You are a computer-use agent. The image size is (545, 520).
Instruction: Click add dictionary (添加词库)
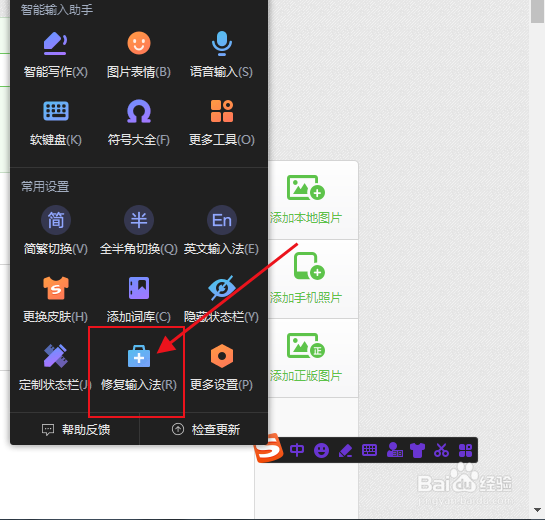point(139,299)
